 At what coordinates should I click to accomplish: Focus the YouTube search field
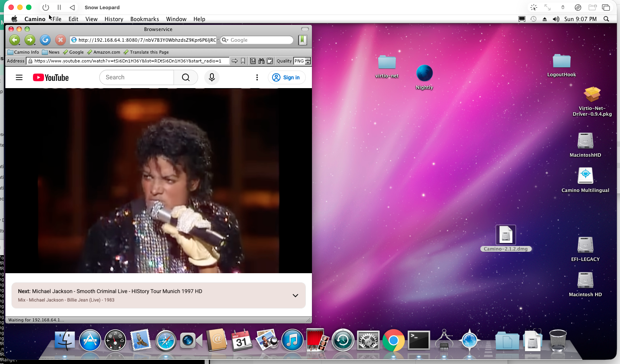pyautogui.click(x=137, y=77)
